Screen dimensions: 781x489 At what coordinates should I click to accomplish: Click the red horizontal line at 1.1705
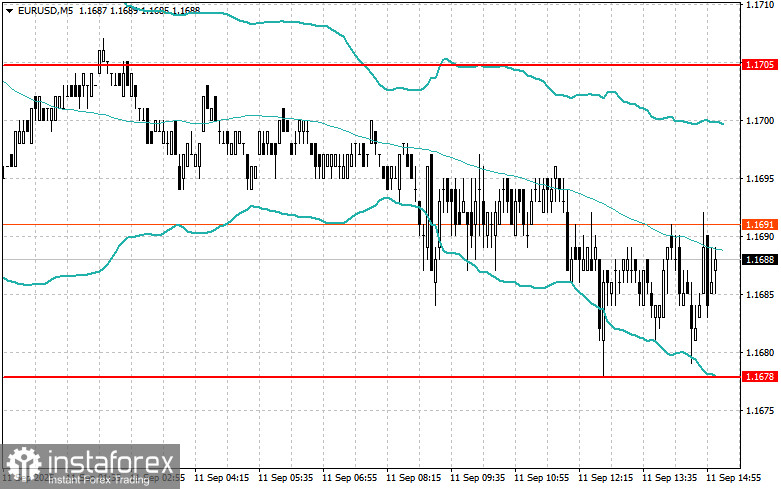tap(371, 65)
